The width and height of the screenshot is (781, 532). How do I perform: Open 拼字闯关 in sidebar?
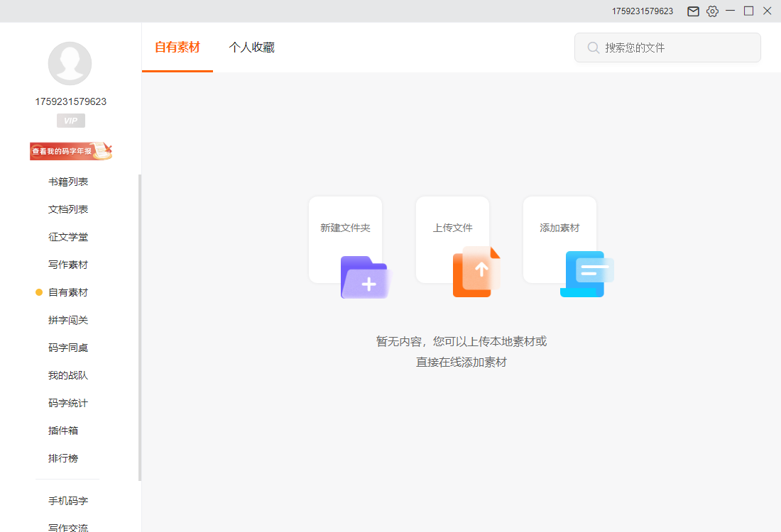pos(68,320)
